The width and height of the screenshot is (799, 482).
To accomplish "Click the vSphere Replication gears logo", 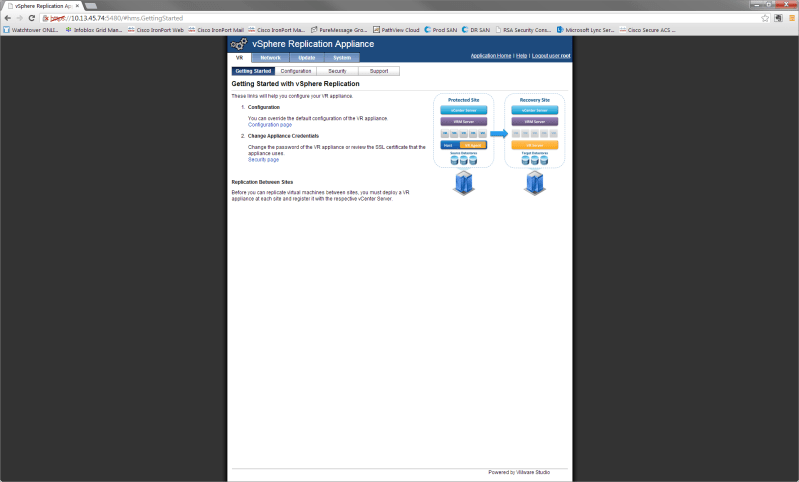I will click(240, 45).
